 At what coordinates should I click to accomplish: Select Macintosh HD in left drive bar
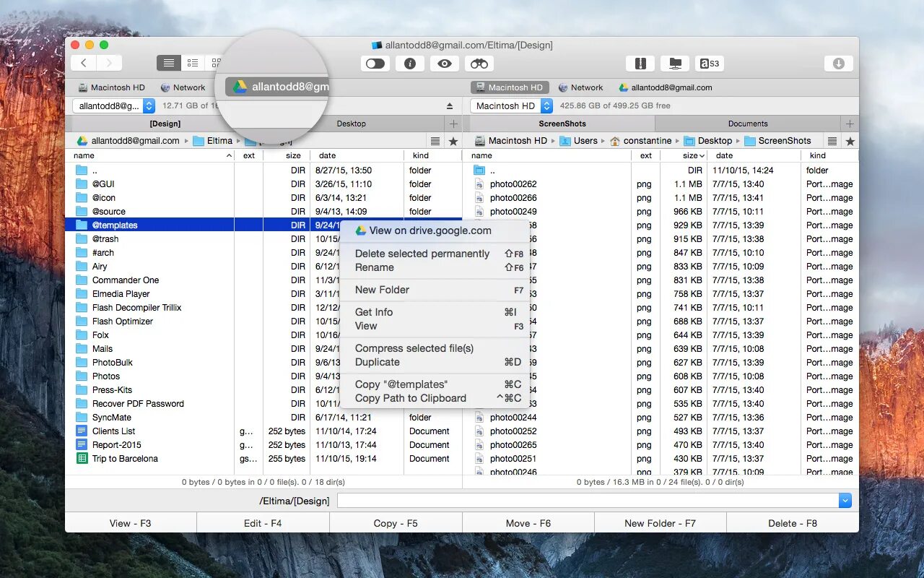click(x=111, y=87)
